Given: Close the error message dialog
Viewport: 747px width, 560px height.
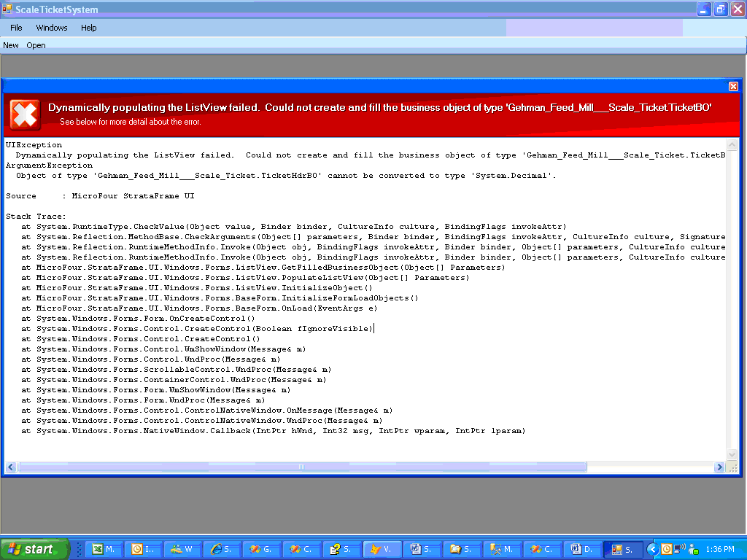Looking at the screenshot, I should (x=733, y=86).
